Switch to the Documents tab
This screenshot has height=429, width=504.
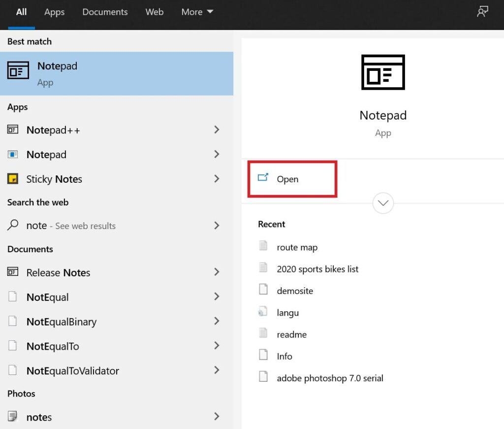tap(105, 12)
